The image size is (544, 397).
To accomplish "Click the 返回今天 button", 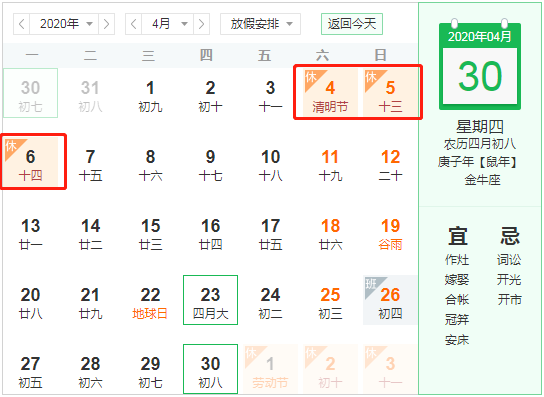I will click(352, 24).
